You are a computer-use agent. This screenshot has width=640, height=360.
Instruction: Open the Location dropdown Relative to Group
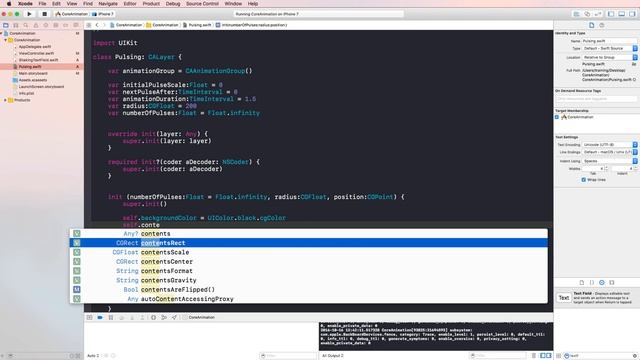(x=609, y=57)
